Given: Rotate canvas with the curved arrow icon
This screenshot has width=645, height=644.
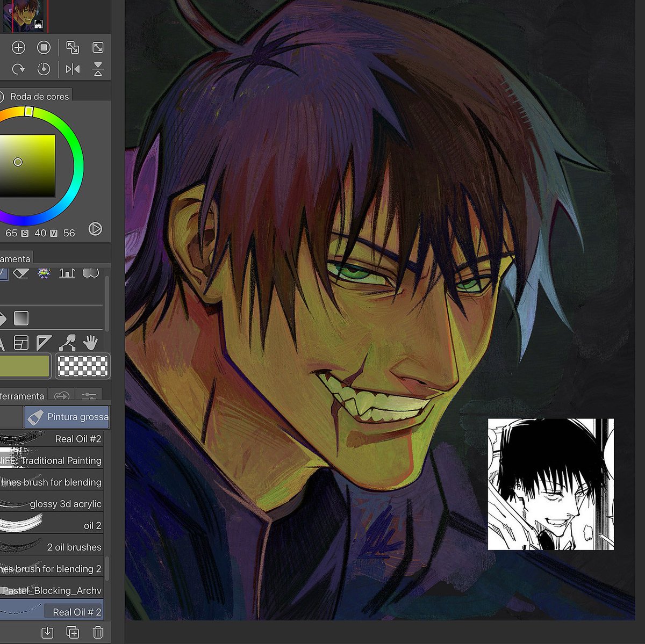Looking at the screenshot, I should 18,69.
